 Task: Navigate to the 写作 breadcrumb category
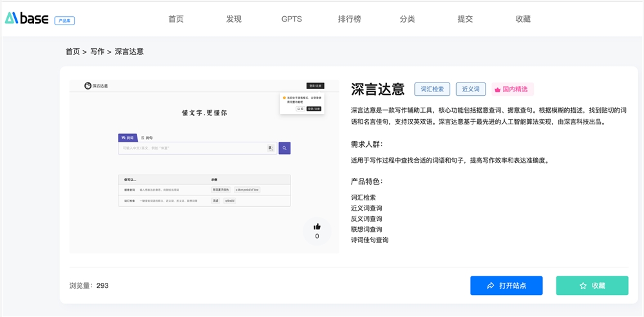click(x=97, y=52)
